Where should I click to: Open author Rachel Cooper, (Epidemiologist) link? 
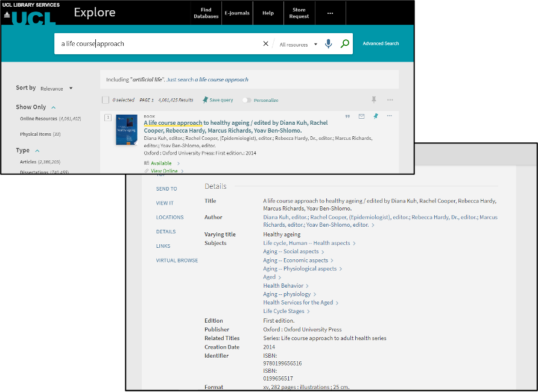(359, 217)
